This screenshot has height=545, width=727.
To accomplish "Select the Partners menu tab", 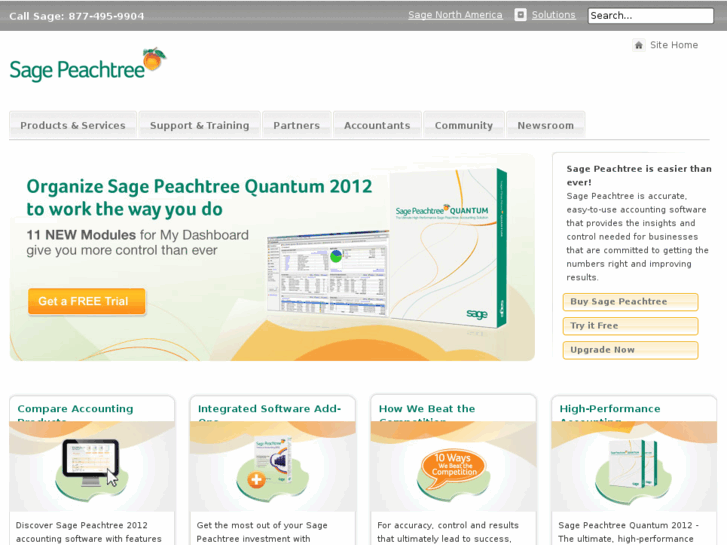I will tap(297, 125).
